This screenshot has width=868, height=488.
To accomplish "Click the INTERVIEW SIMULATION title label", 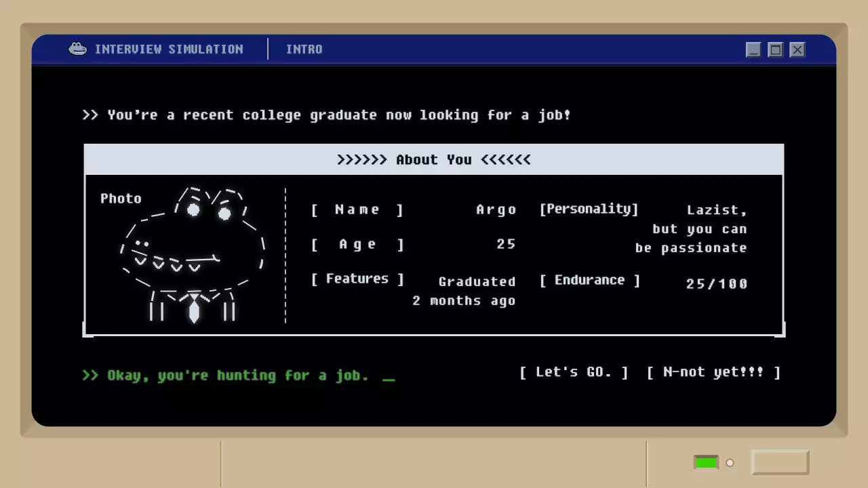I will 168,49.
